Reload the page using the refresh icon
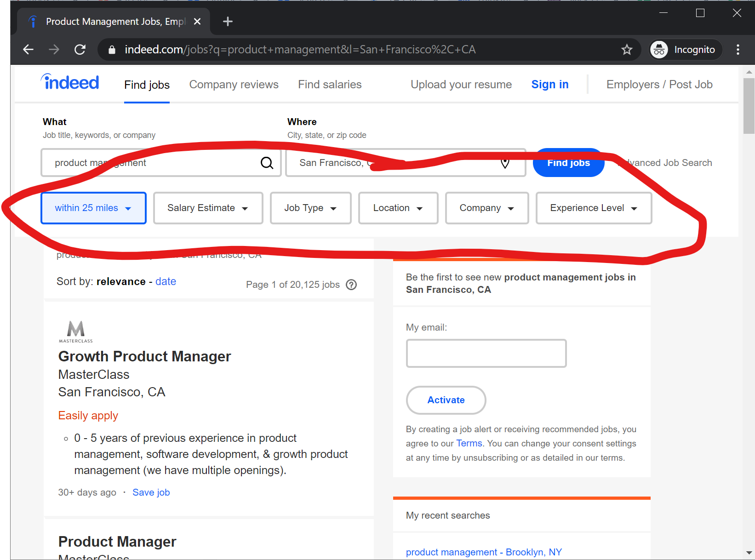Image resolution: width=755 pixels, height=560 pixels. coord(80,50)
